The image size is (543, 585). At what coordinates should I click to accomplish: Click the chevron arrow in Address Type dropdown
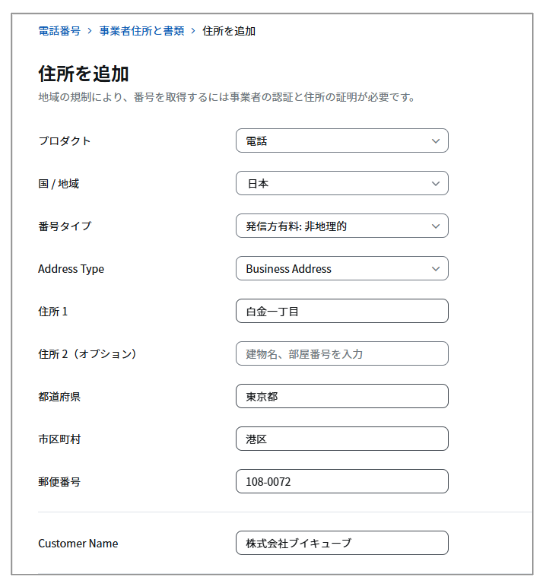pos(435,269)
